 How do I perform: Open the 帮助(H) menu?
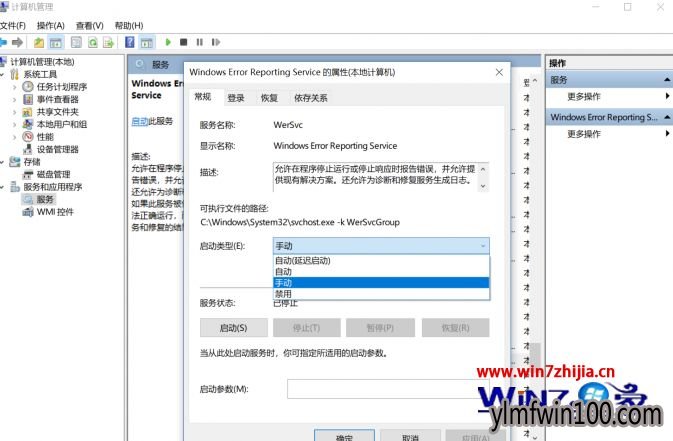[129, 26]
